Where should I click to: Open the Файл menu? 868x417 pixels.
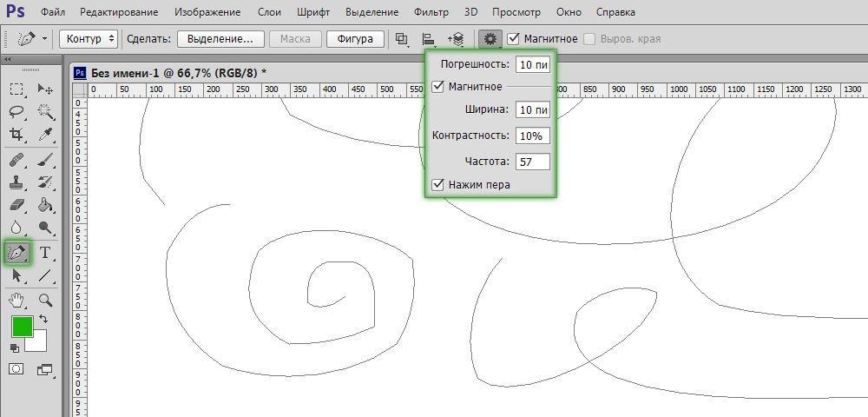(x=52, y=11)
